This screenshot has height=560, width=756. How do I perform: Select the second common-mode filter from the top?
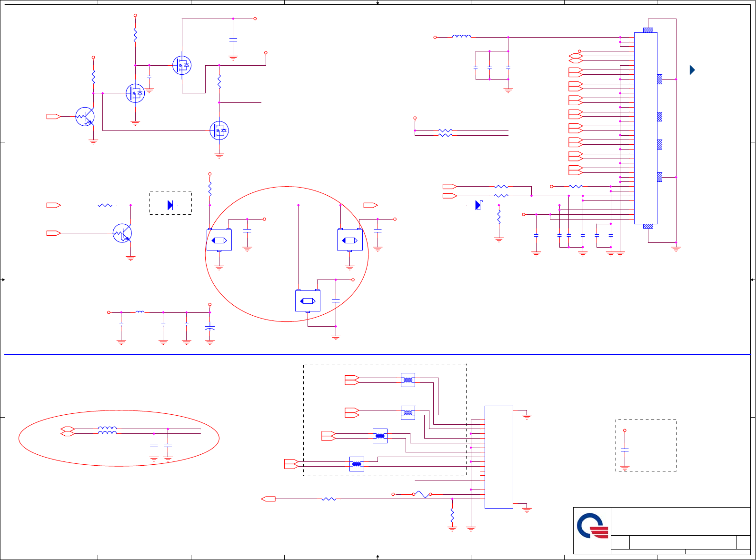(408, 412)
